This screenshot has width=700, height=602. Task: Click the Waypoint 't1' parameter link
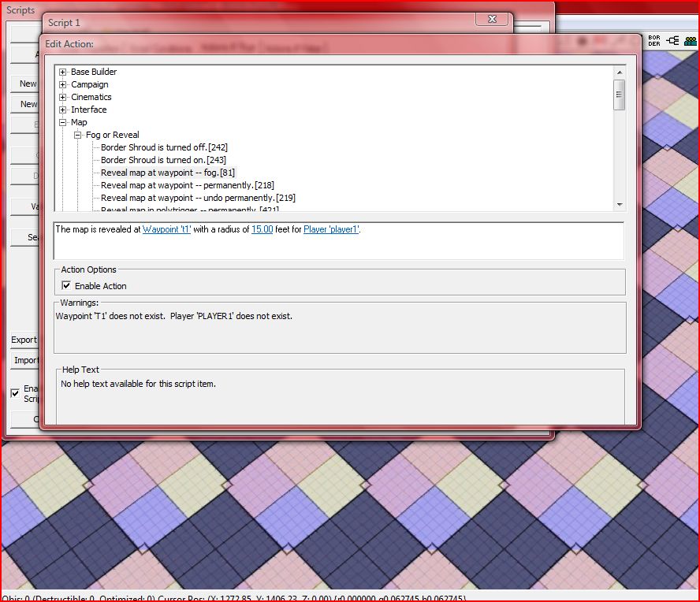[x=167, y=229]
